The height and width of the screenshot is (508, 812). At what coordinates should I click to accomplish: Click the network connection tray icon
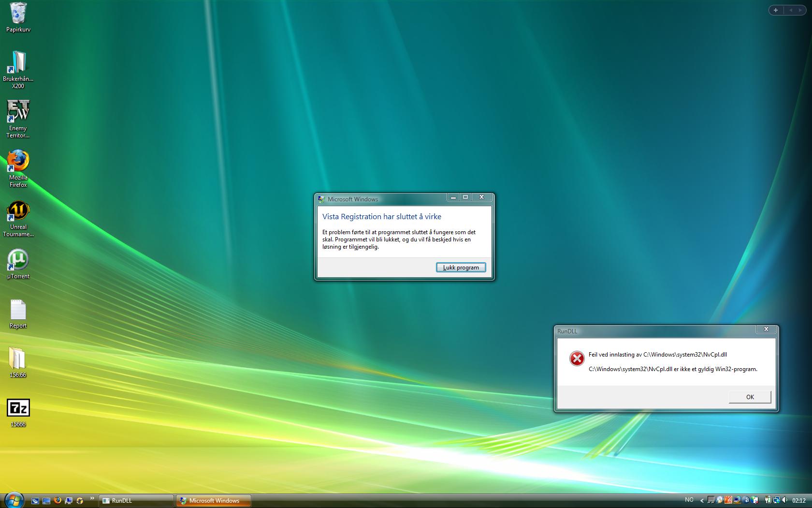[x=777, y=500]
